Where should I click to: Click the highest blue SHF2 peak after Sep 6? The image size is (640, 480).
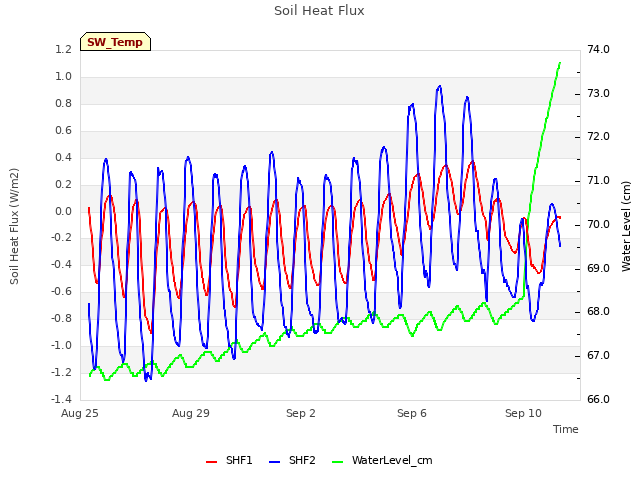click(439, 86)
